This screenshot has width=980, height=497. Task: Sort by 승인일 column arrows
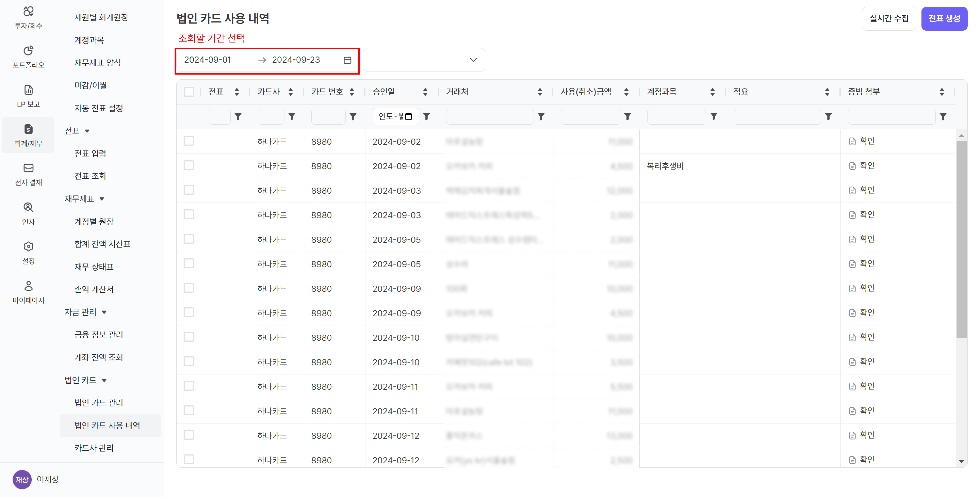[425, 92]
